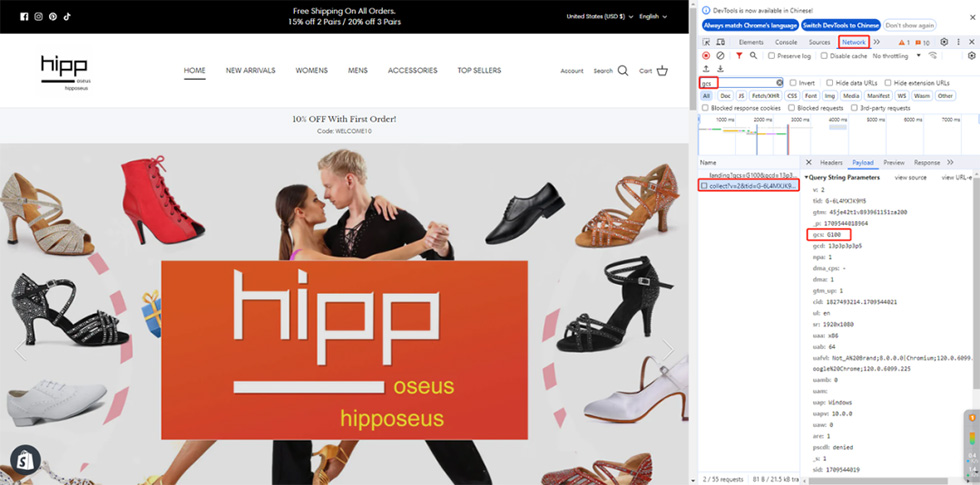Viewport: 980px width, 485px height.
Task: Open the Pinterest social link
Action: click(53, 17)
